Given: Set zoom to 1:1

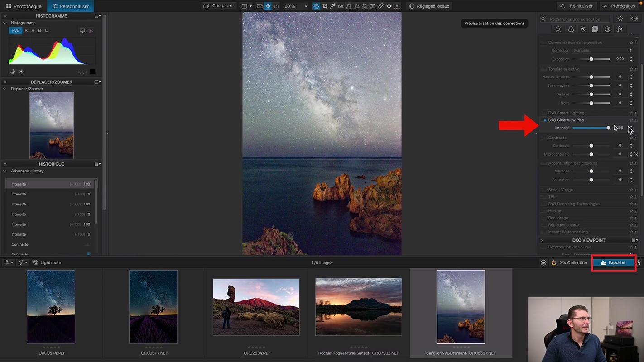Looking at the screenshot, I should pos(276,6).
